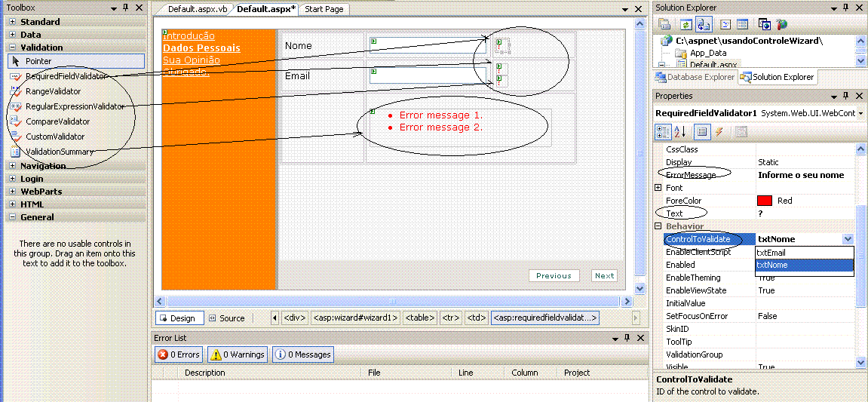Expand the WebParts toolbox group
This screenshot has height=402, width=868.
click(12, 192)
